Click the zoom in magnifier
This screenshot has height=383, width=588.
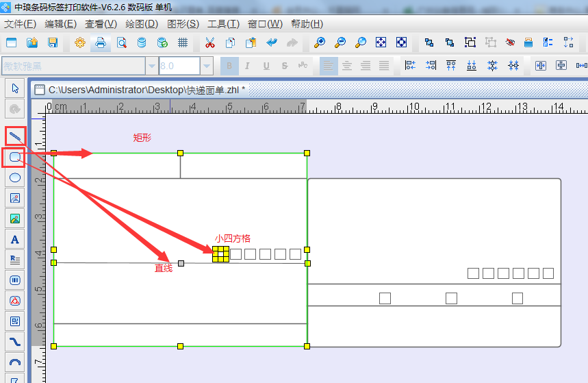320,42
